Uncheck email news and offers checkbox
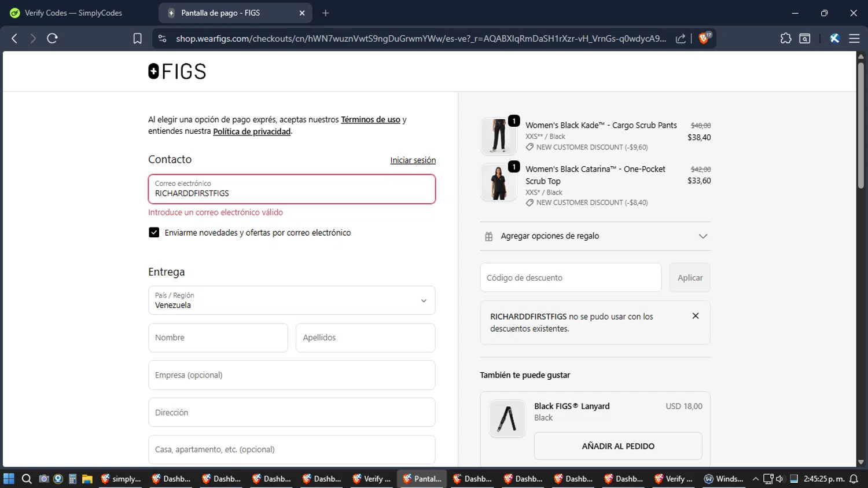This screenshot has height=488, width=868. (154, 233)
